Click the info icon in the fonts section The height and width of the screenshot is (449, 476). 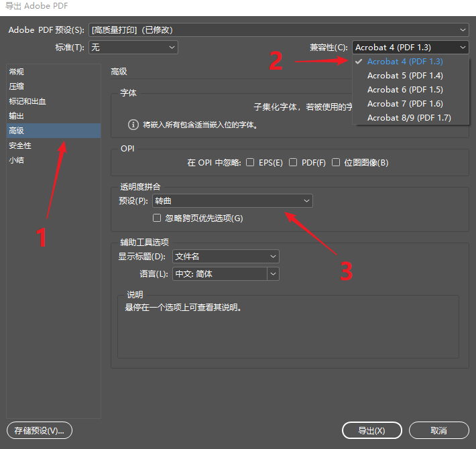point(133,125)
